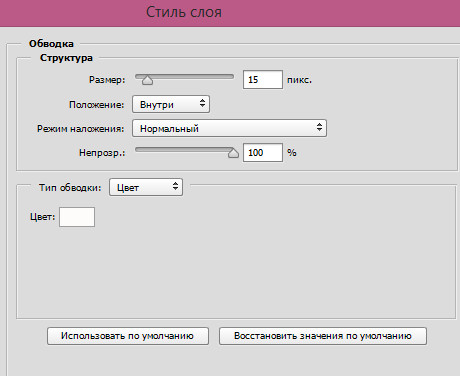The width and height of the screenshot is (460, 376).
Task: Open the Режим наложения dropdown set to Нормальный
Action: [x=229, y=128]
